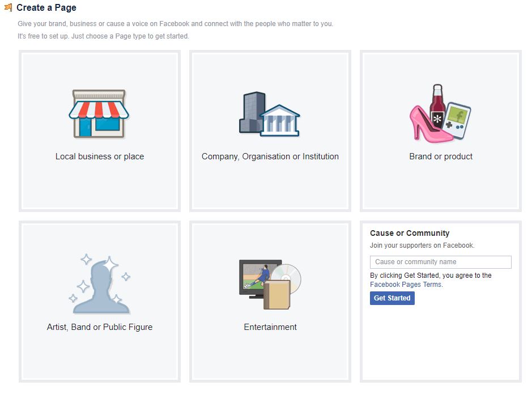
Task: Focus the Cause or community name field
Action: 440,262
